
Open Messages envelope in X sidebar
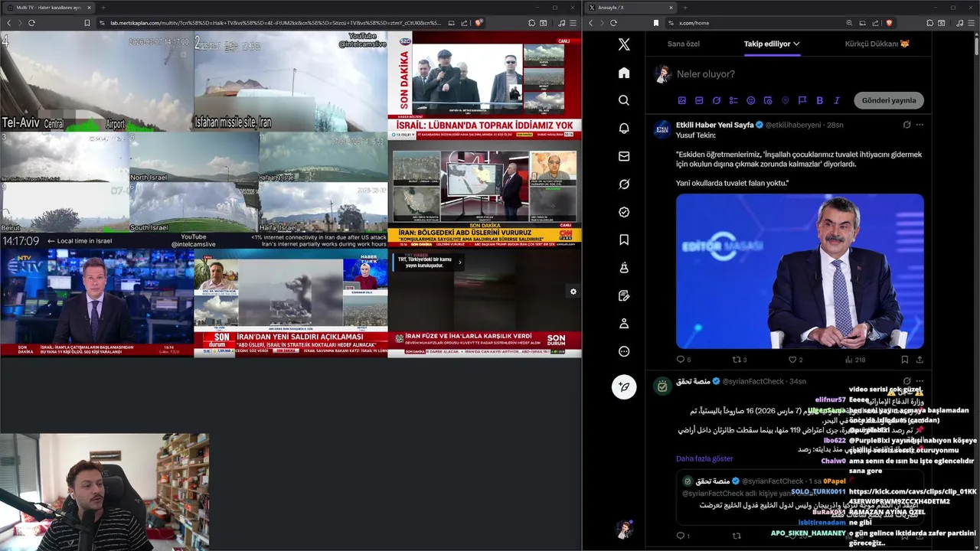pos(624,156)
